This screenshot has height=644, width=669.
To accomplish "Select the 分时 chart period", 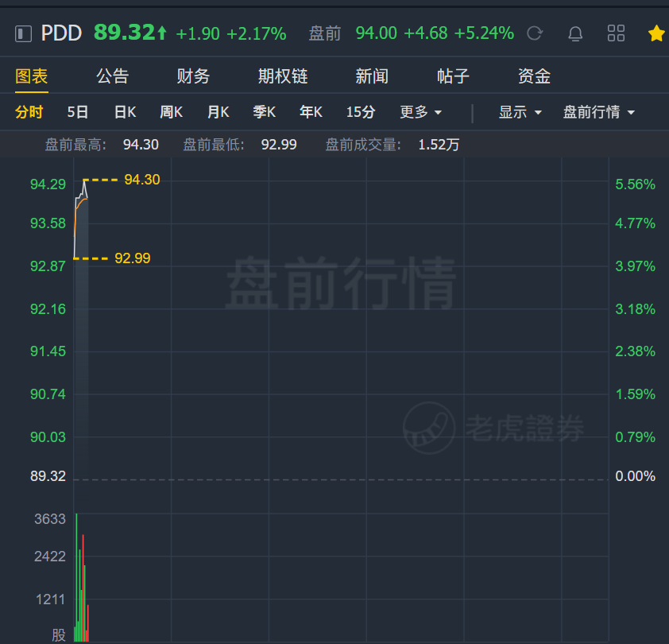I will point(29,112).
